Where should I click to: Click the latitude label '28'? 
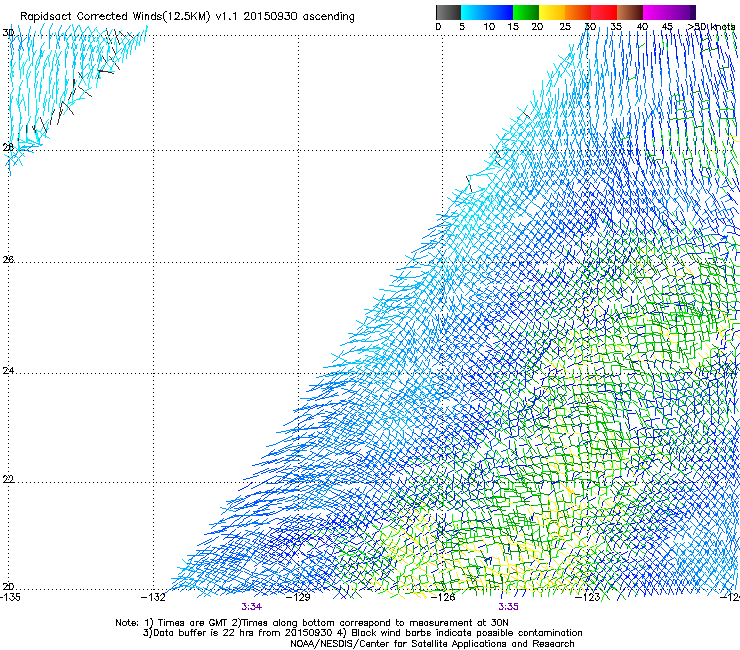click(8, 147)
